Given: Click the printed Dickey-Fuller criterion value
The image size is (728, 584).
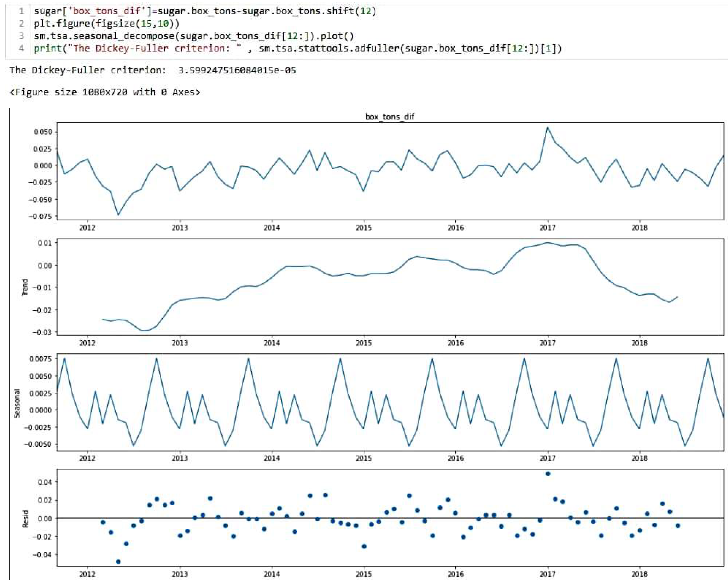Looking at the screenshot, I should tap(237, 70).
